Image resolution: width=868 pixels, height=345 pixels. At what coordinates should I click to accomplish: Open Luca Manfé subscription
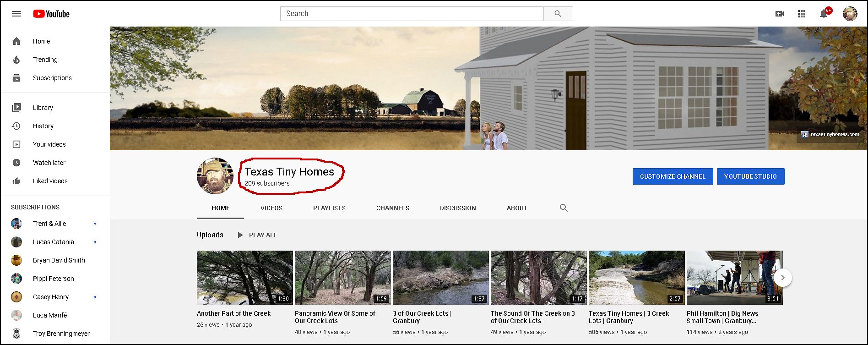coord(55,315)
